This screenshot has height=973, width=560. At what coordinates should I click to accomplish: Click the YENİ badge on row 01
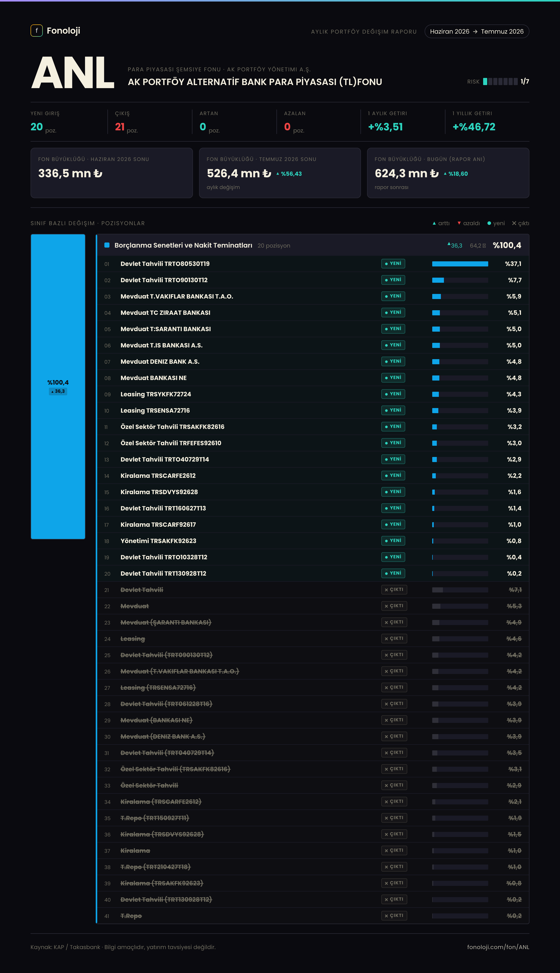click(x=393, y=264)
